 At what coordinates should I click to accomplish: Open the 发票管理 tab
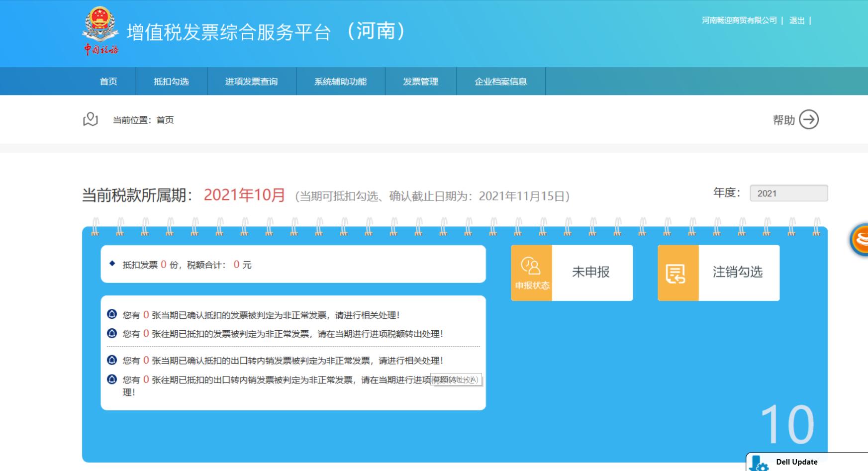[420, 82]
